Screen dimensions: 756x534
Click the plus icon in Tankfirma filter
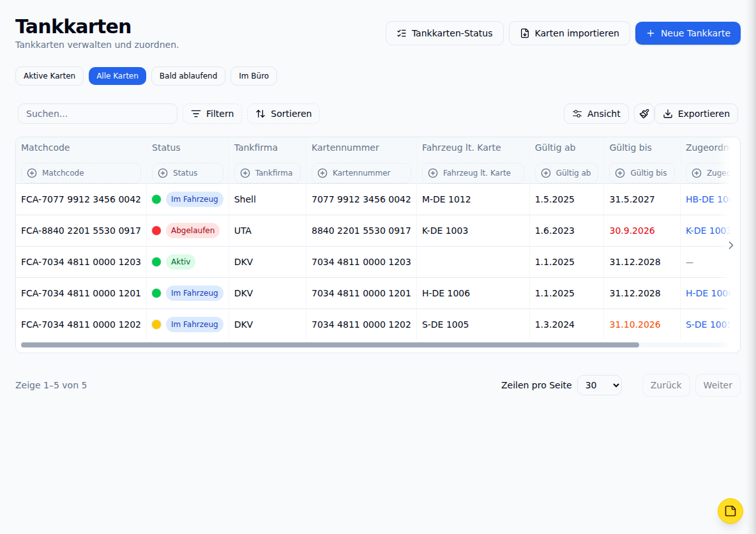click(x=245, y=173)
